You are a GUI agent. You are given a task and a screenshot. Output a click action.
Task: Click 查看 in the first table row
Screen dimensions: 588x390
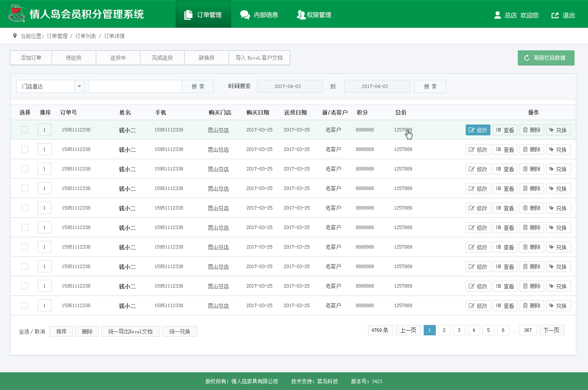[x=505, y=130]
